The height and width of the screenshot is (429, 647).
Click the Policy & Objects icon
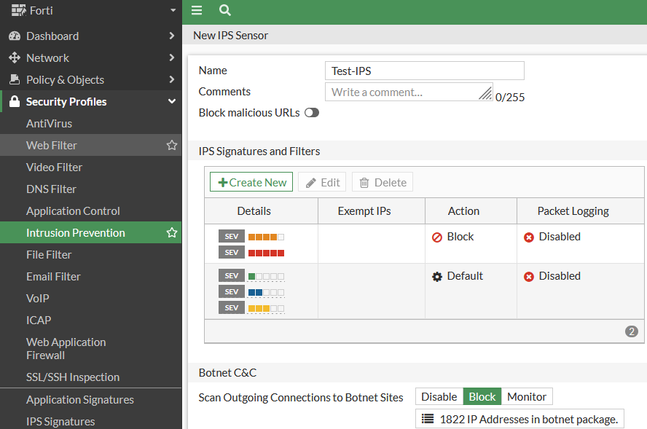pos(15,80)
